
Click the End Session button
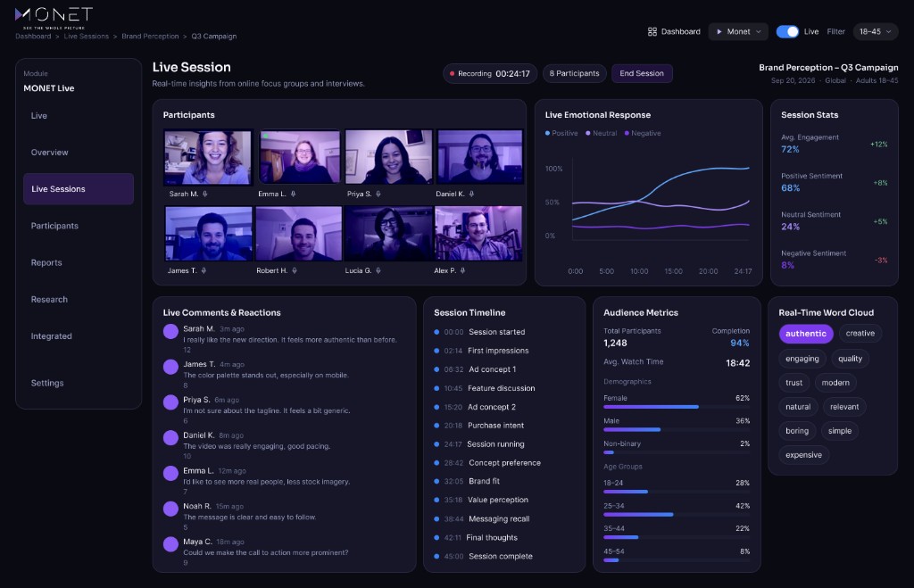pos(642,73)
